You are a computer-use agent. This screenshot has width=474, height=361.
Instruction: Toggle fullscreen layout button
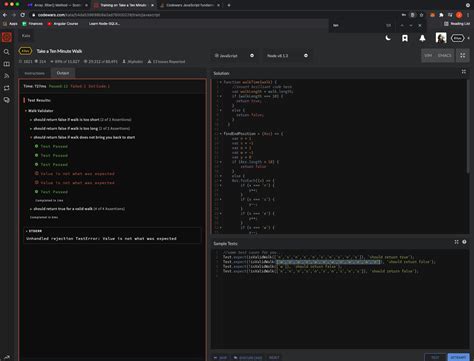click(x=463, y=55)
